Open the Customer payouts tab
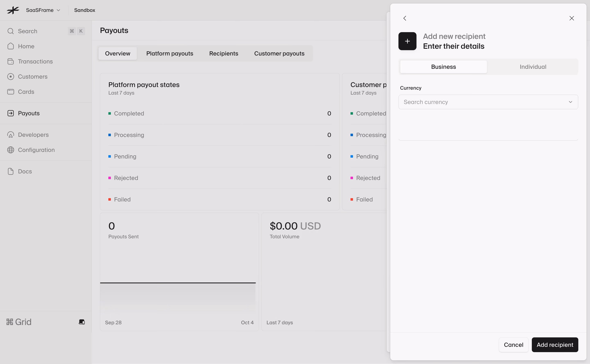 click(279, 53)
